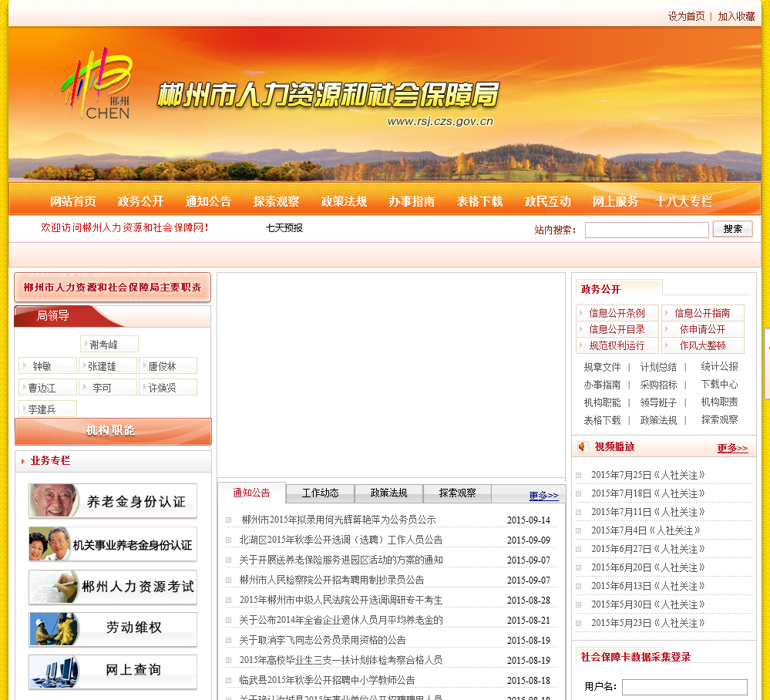Open 下载中心 link
The image size is (770, 700).
pos(719,384)
